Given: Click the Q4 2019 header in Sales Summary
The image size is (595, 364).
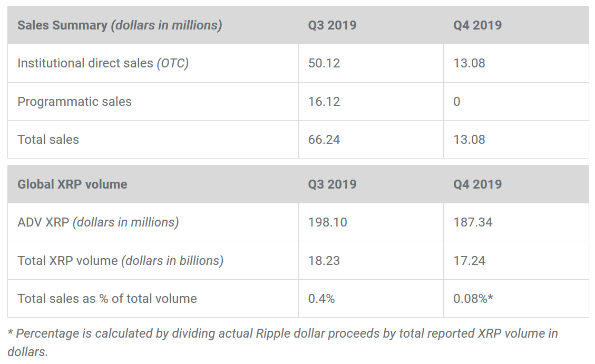Looking at the screenshot, I should 477,25.
